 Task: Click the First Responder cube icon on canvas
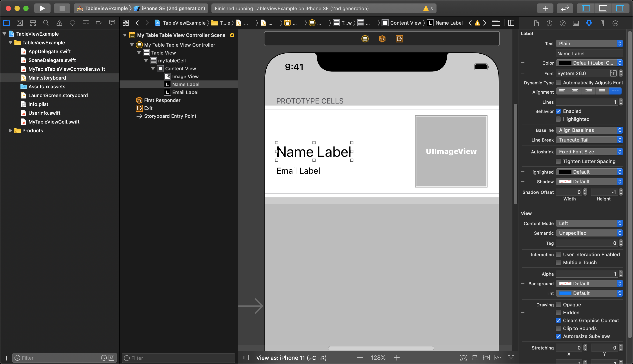click(382, 39)
